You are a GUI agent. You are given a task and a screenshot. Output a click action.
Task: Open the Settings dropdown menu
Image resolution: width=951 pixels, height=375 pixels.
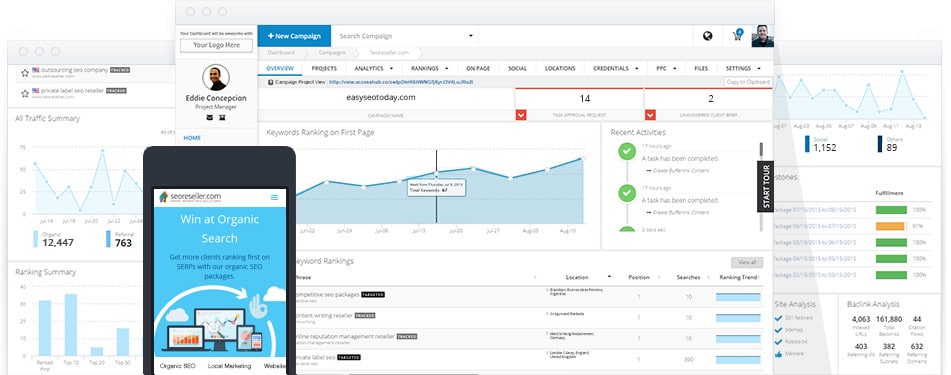(x=743, y=69)
